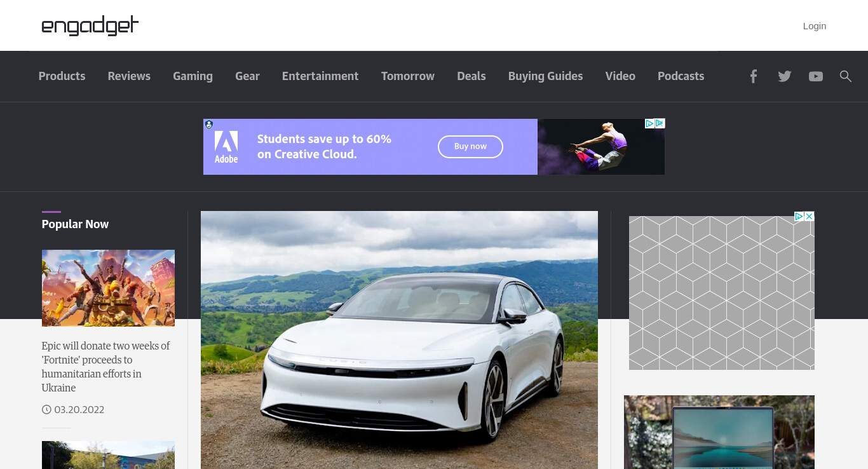
Task: Open the Entertainment section
Action: 320,76
